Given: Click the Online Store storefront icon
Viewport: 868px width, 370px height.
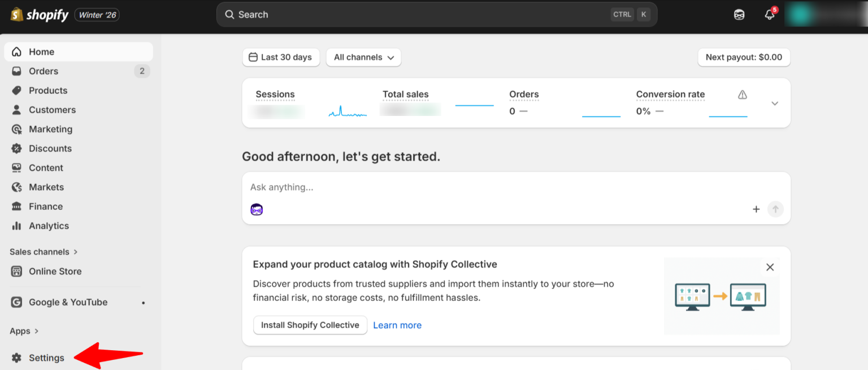Looking at the screenshot, I should (x=16, y=272).
